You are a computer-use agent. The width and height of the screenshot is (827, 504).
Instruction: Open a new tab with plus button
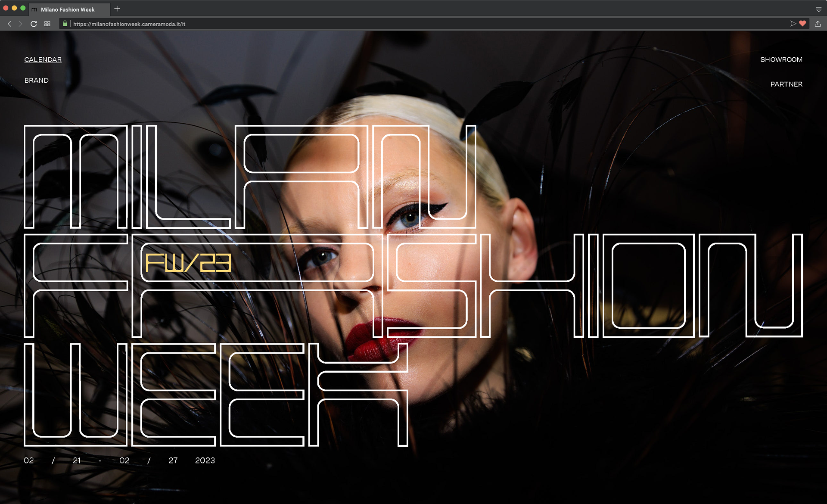(117, 9)
